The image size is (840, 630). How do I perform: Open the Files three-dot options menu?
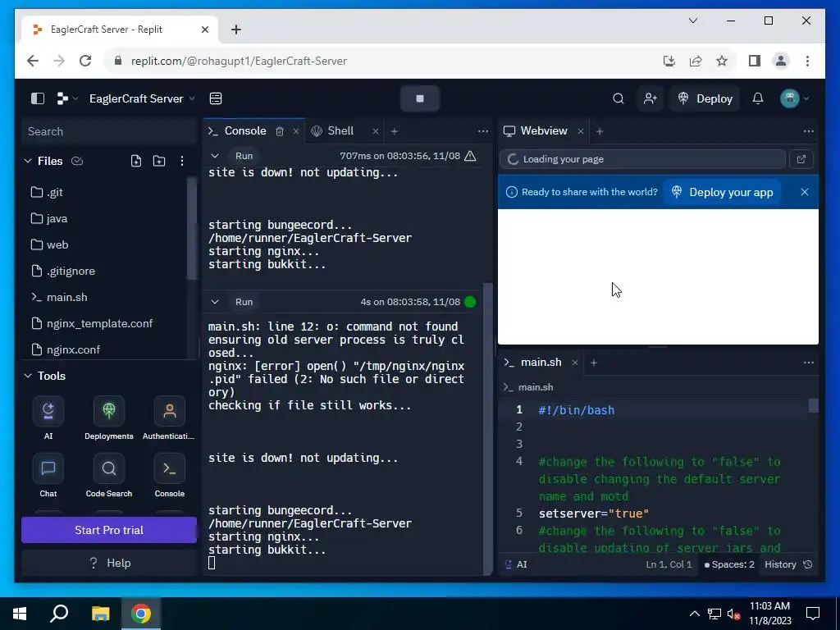point(182,161)
